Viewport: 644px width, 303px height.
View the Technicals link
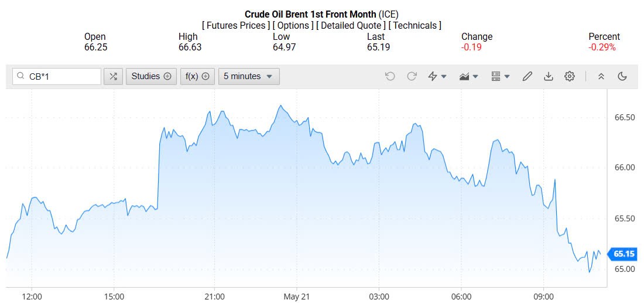(x=415, y=25)
